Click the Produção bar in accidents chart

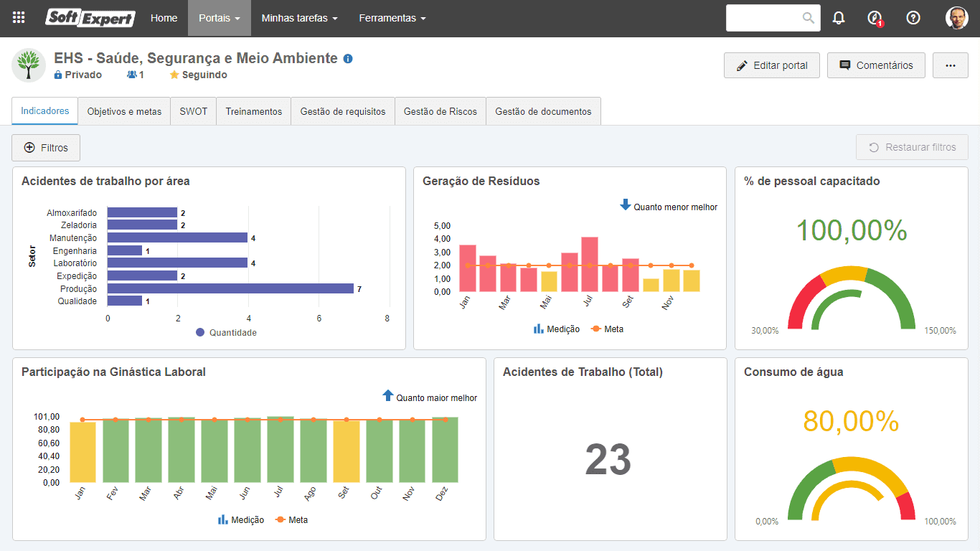[x=230, y=288]
